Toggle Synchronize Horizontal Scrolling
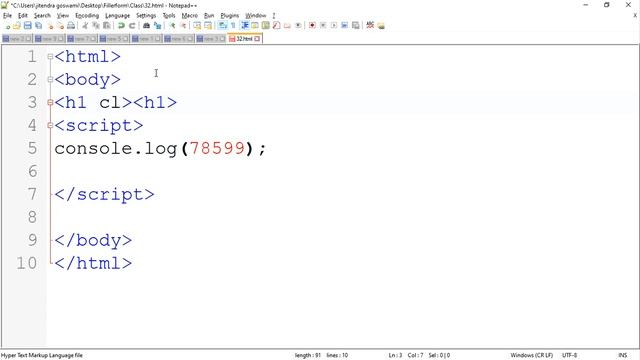This screenshot has width=640, height=360. [208, 26]
